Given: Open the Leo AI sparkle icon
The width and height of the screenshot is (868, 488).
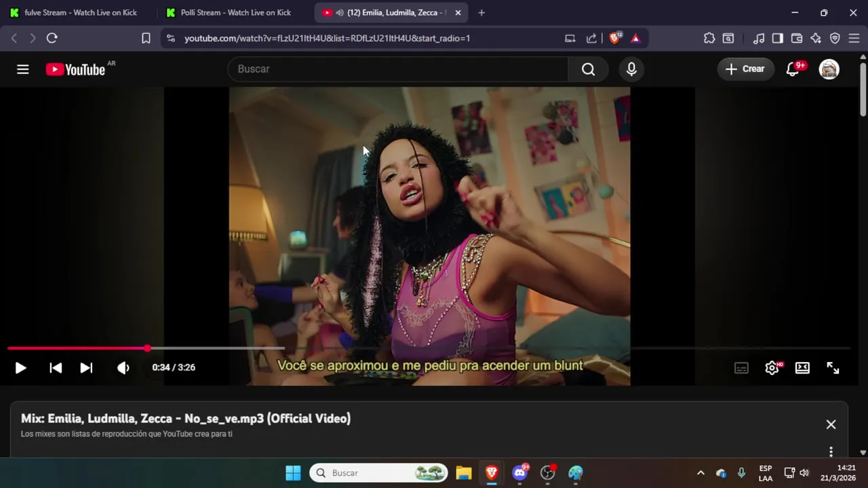Looking at the screenshot, I should pyautogui.click(x=816, y=39).
